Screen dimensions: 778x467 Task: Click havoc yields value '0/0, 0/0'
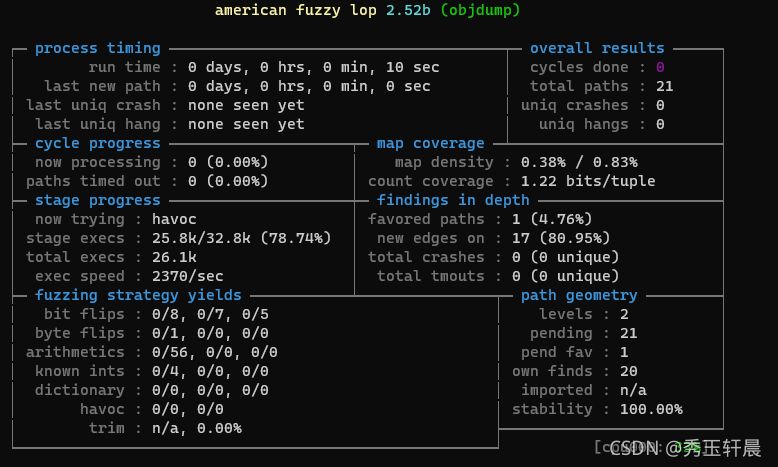[x=188, y=409]
